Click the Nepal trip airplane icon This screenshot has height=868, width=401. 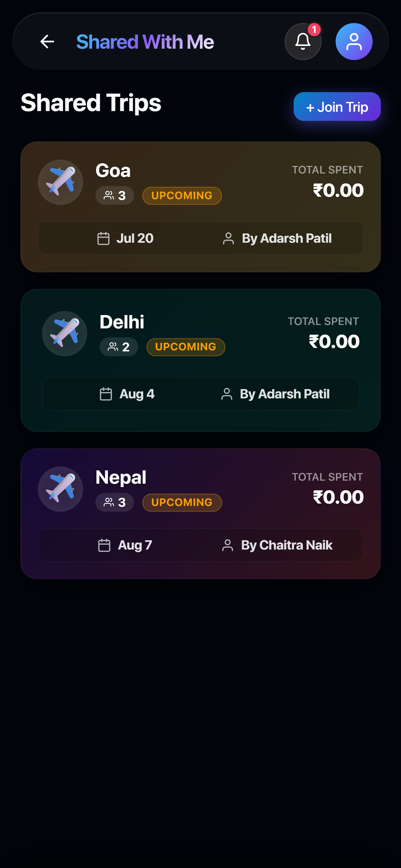pos(60,489)
